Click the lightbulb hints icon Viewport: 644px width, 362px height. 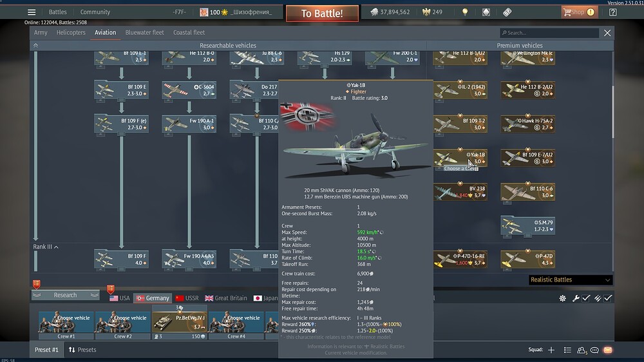466,12
